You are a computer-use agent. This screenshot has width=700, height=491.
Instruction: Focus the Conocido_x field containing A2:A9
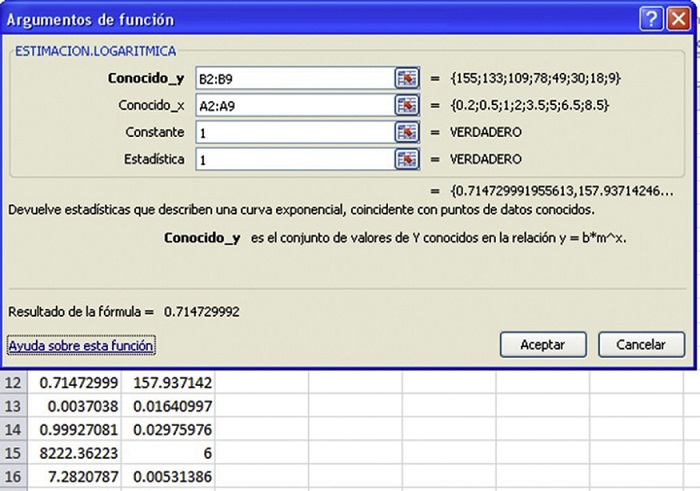pyautogui.click(x=293, y=105)
